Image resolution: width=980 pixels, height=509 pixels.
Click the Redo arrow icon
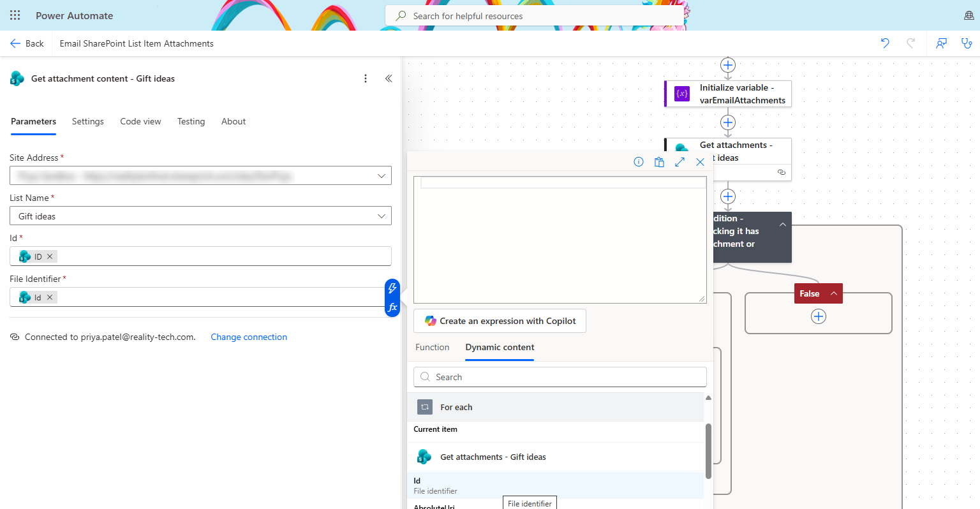[911, 43]
